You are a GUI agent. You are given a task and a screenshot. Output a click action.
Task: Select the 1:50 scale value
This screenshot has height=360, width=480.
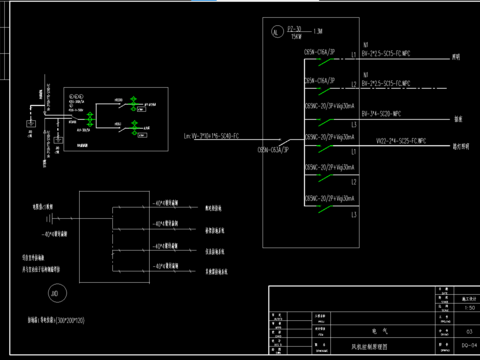click(x=470, y=308)
